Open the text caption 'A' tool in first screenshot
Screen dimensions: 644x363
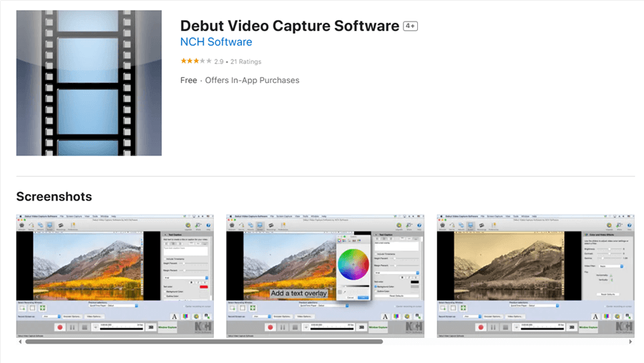pyautogui.click(x=174, y=316)
